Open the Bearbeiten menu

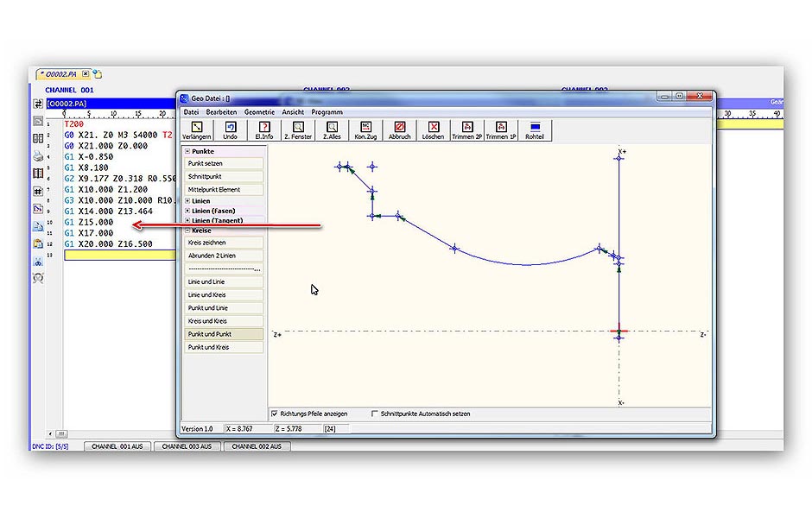(x=221, y=112)
